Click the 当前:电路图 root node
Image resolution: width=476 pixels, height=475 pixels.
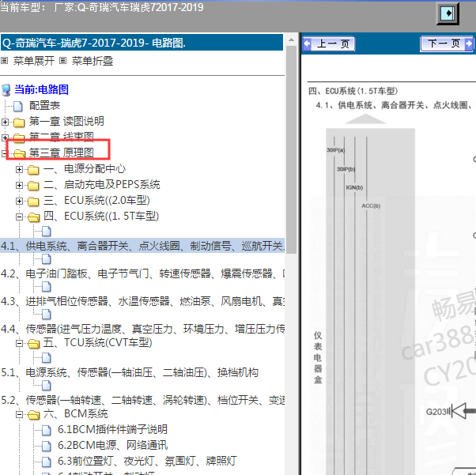[41, 89]
